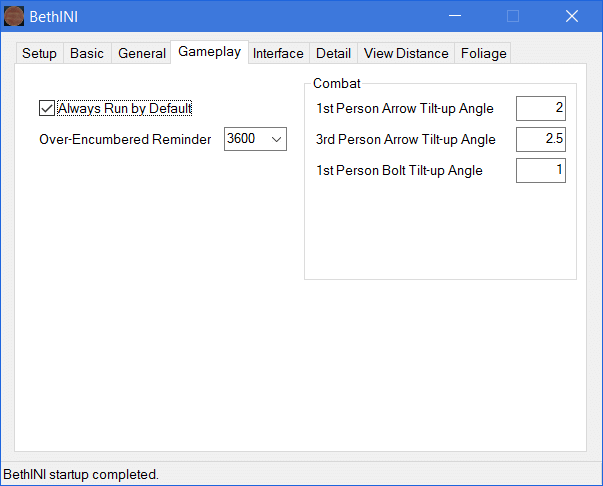The height and width of the screenshot is (486, 603).
Task: Click the status bar startup message
Action: point(82,474)
